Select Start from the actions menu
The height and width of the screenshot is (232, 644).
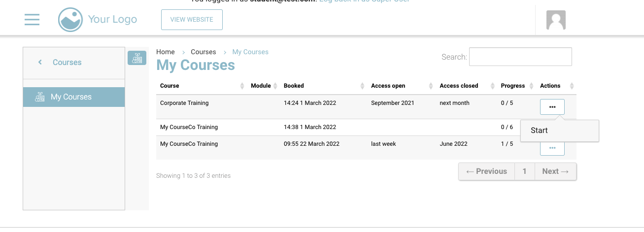point(540,131)
